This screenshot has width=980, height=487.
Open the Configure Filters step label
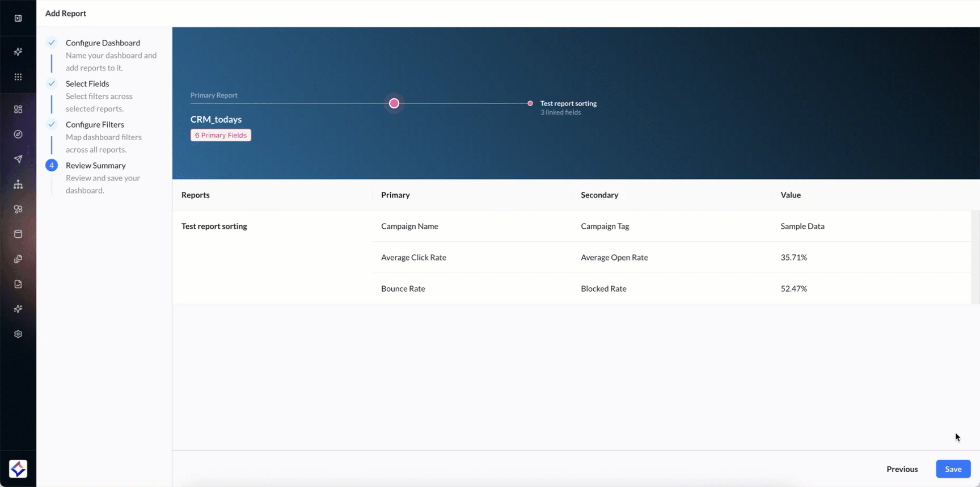point(95,124)
